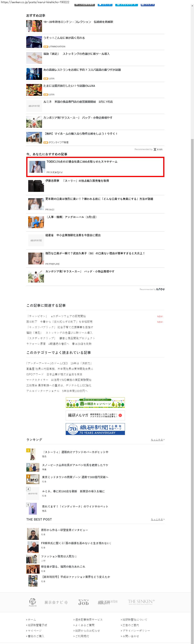Open the 繊研 archive logo

[108, 602]
